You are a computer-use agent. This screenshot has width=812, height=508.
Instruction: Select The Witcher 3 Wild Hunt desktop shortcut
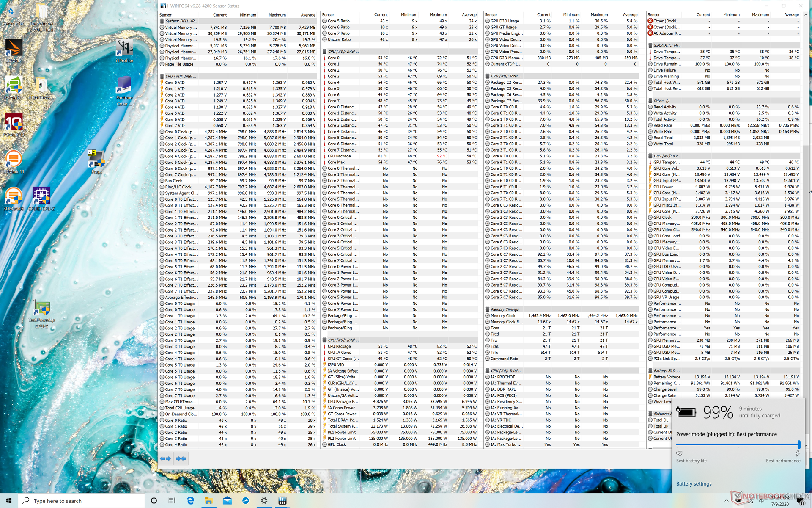coord(41,18)
